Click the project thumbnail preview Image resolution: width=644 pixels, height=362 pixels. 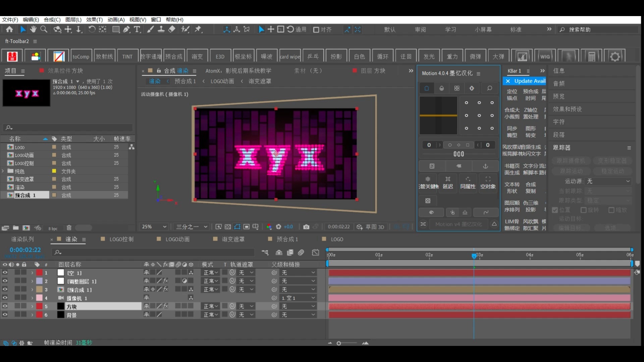(x=26, y=93)
